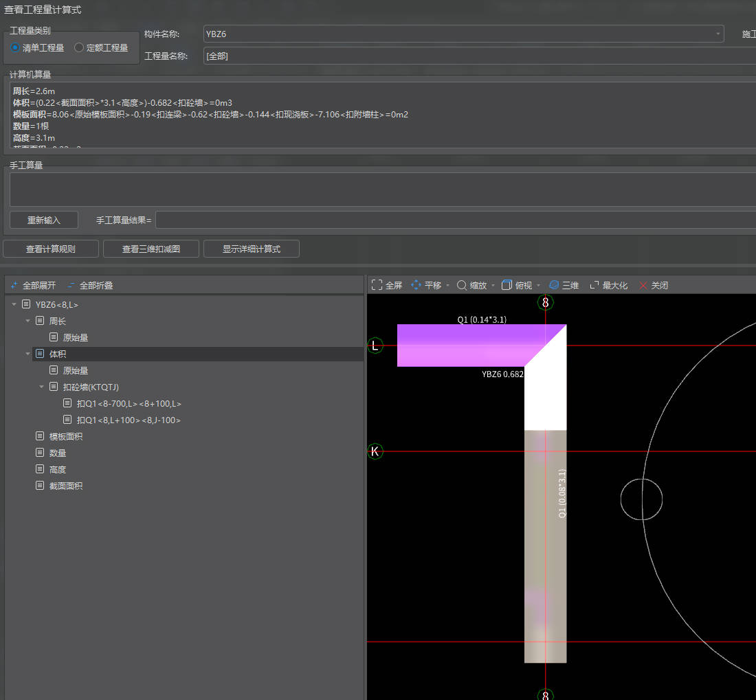Image resolution: width=756 pixels, height=700 pixels.
Task: Click the 数量 node icon
Action: tap(40, 453)
